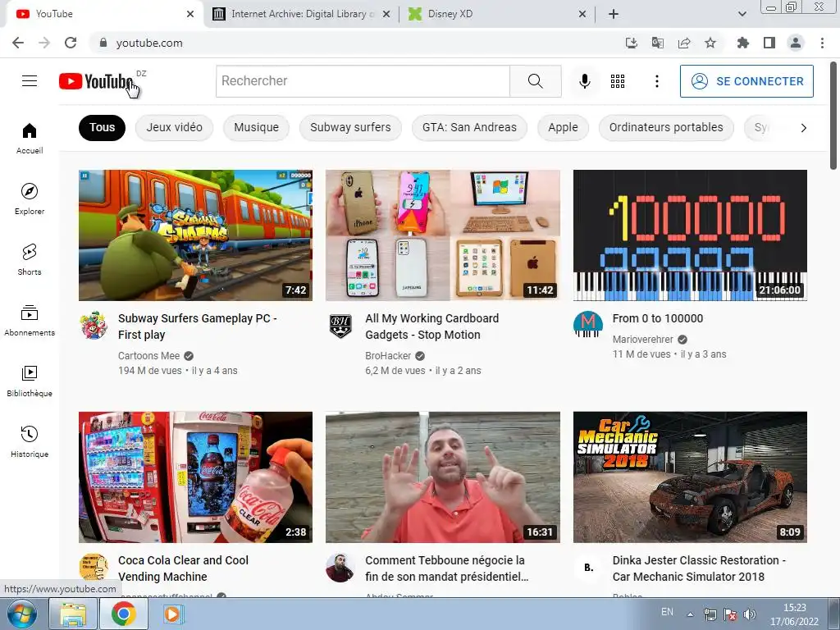Play the Subway Surfers thumbnail

click(x=195, y=235)
